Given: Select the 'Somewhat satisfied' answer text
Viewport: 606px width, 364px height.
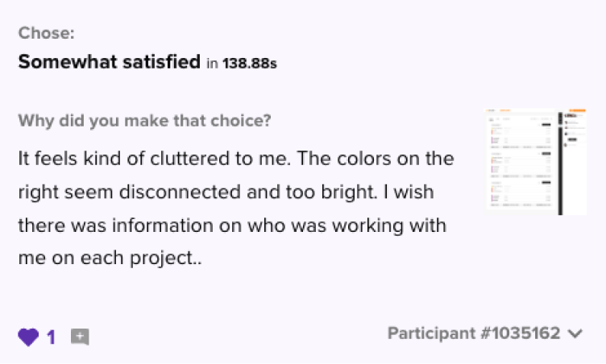Looking at the screenshot, I should (x=110, y=62).
